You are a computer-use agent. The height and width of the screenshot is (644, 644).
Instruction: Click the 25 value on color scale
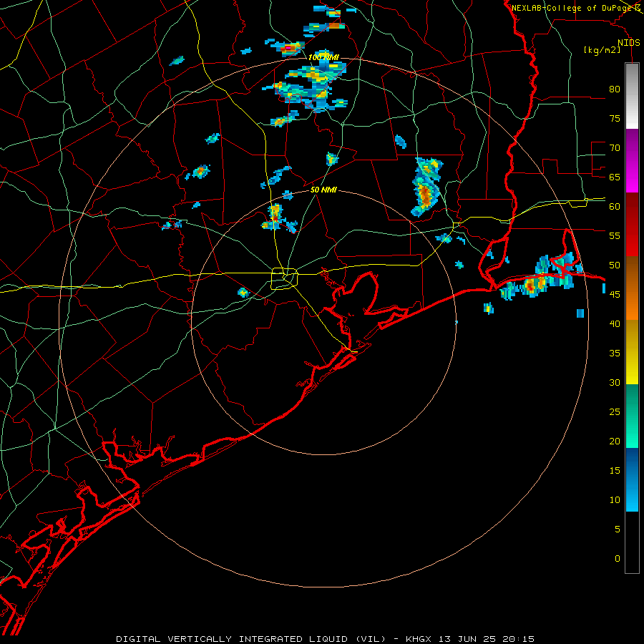point(615,412)
